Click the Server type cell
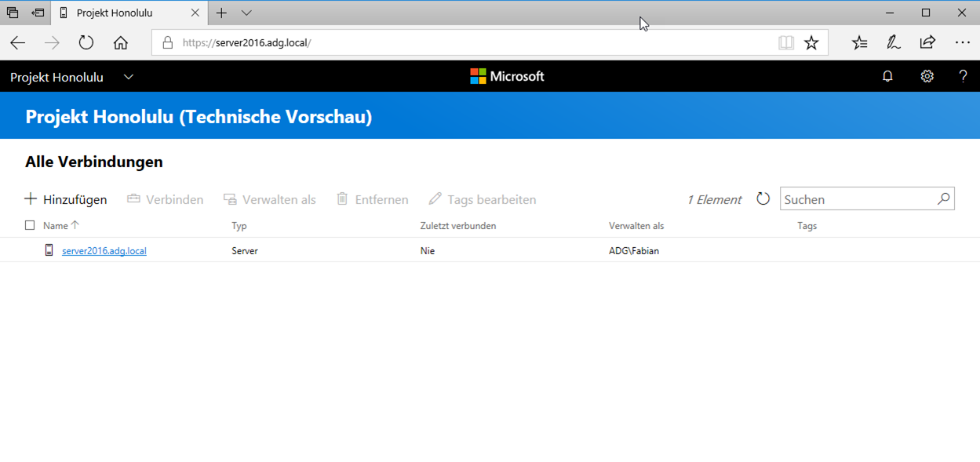 245,251
